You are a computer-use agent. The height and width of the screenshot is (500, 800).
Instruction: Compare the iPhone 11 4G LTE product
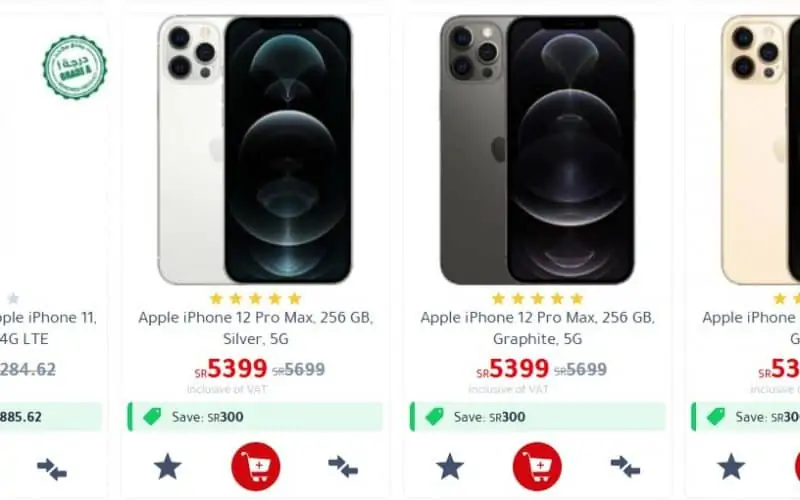click(x=52, y=468)
